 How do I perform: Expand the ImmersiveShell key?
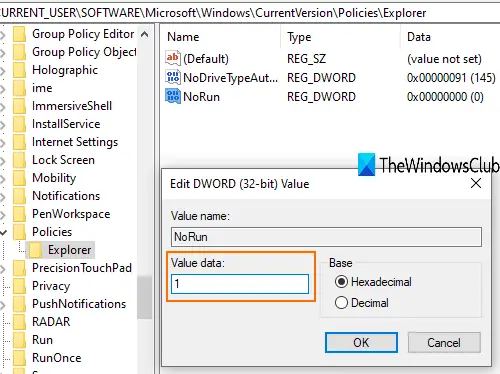[3, 106]
